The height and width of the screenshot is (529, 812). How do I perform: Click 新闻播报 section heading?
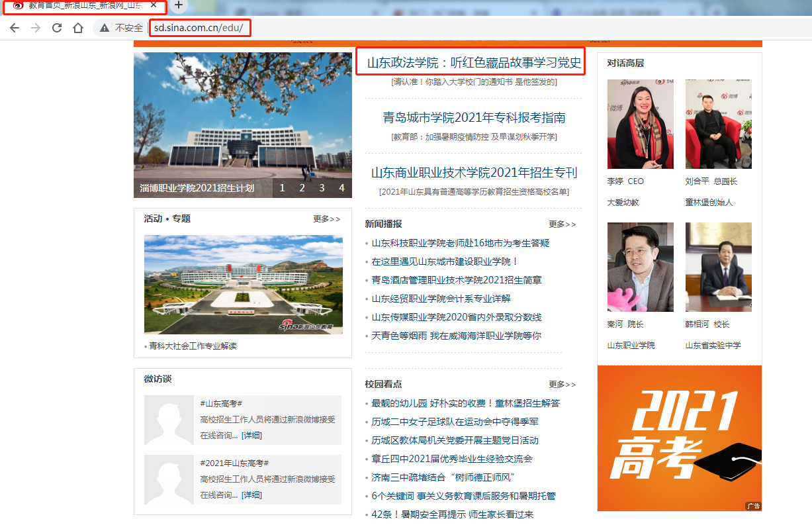pyautogui.click(x=383, y=224)
